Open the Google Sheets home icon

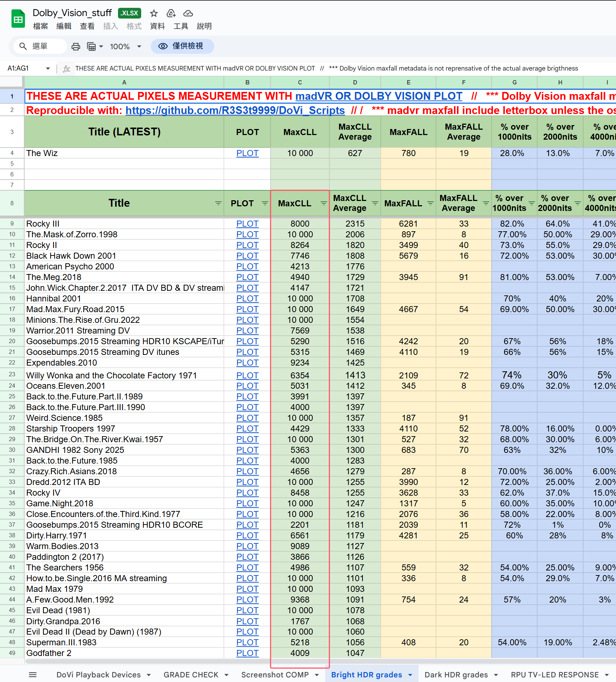[x=18, y=19]
